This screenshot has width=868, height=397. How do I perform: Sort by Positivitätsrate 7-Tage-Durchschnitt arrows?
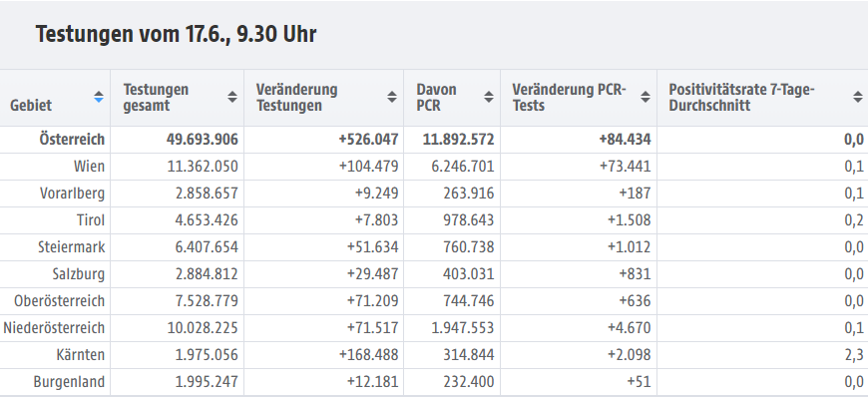pyautogui.click(x=857, y=97)
